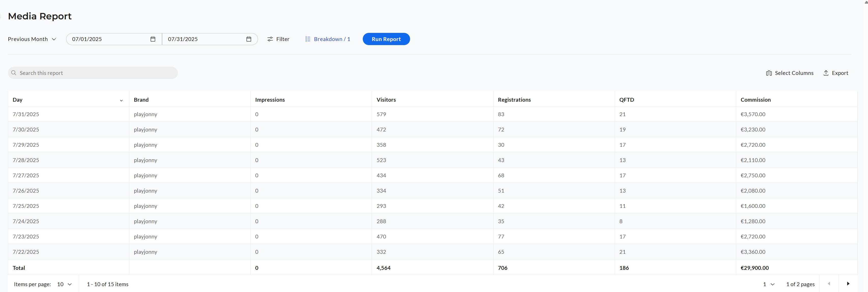Go to the next page arrow
Image resolution: width=868 pixels, height=292 pixels.
(x=848, y=284)
